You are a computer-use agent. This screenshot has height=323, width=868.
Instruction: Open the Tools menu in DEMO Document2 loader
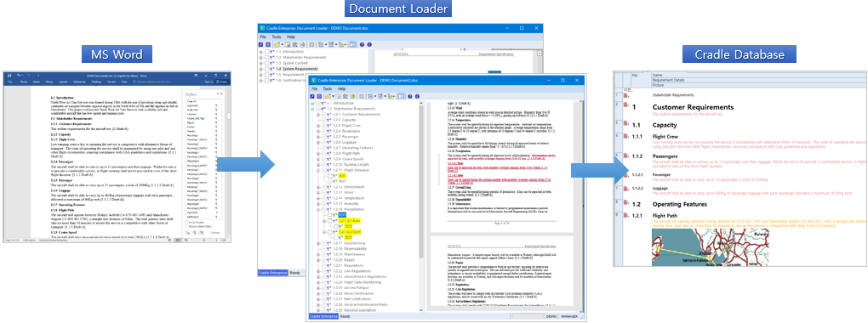[x=327, y=88]
